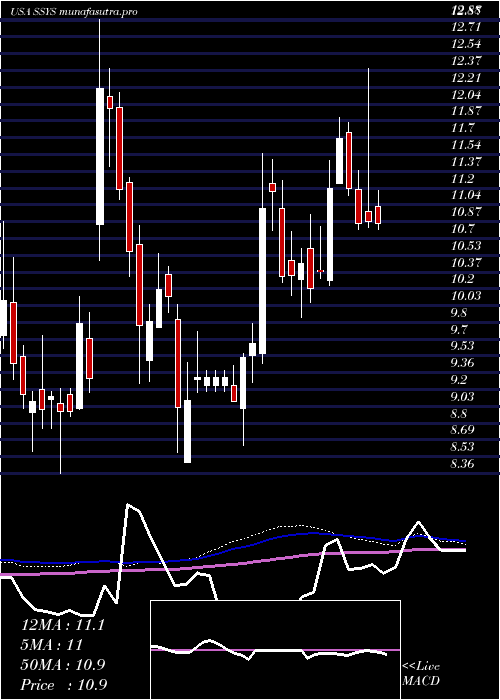
Task: Click the 9.36 price axis label
Action: coord(462,363)
